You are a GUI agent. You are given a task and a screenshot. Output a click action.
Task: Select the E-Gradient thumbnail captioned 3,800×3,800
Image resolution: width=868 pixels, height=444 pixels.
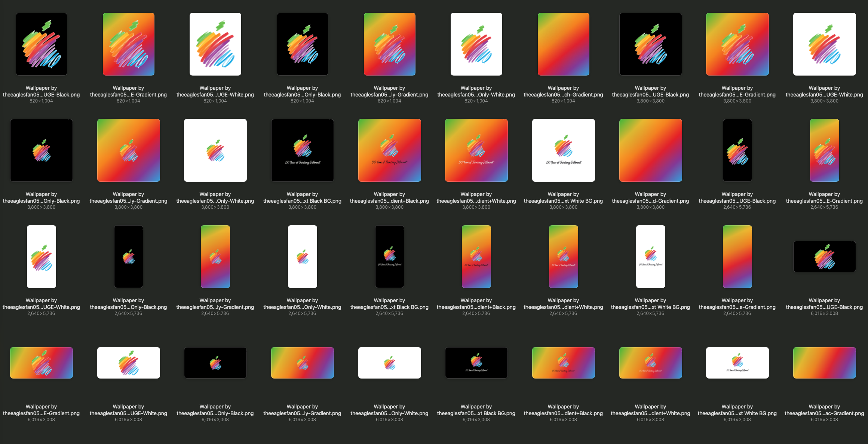[737, 44]
